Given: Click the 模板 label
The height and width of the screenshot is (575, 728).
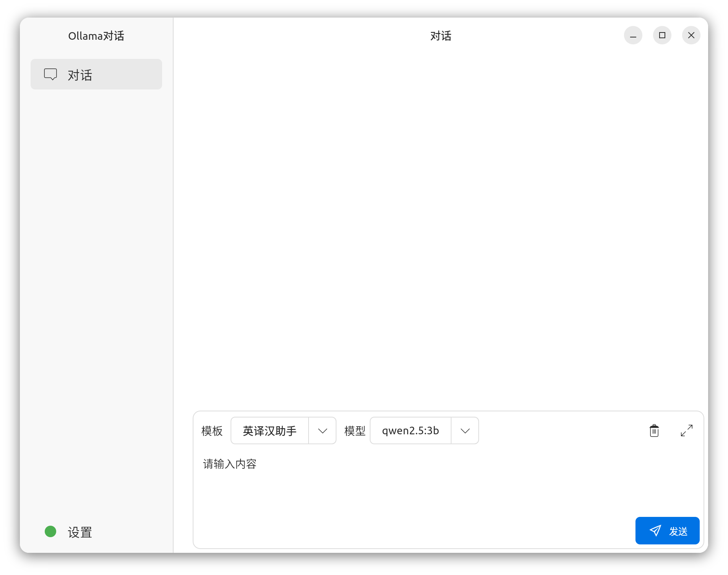Looking at the screenshot, I should coord(212,431).
